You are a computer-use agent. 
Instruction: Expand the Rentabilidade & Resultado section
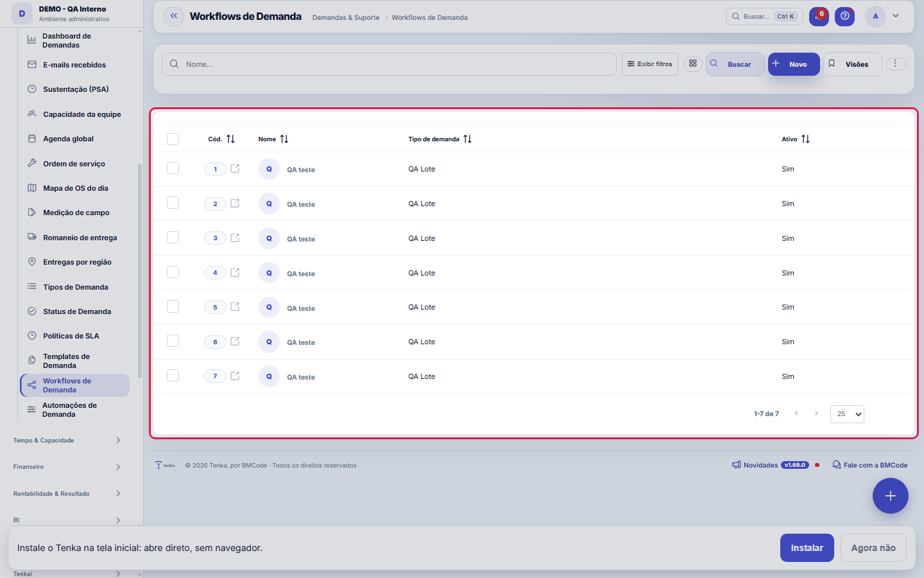[x=67, y=494]
